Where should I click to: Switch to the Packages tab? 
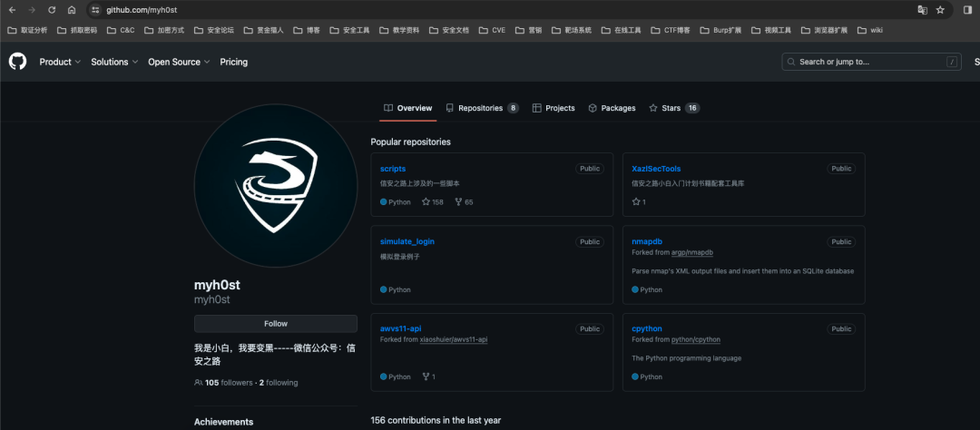click(612, 108)
